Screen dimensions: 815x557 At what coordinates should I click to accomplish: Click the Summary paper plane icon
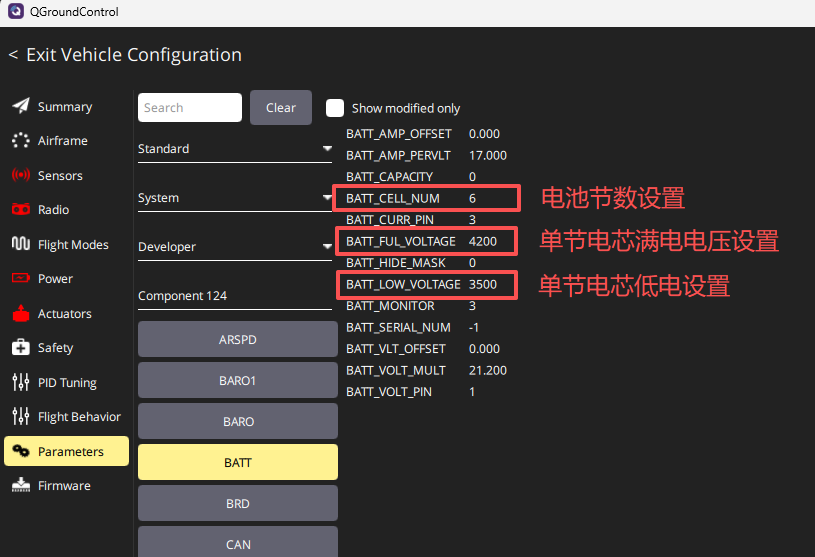[20, 106]
